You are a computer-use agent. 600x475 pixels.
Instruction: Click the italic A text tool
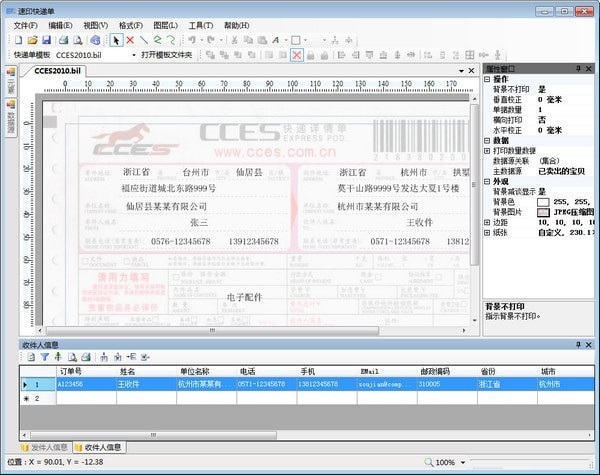click(x=276, y=40)
